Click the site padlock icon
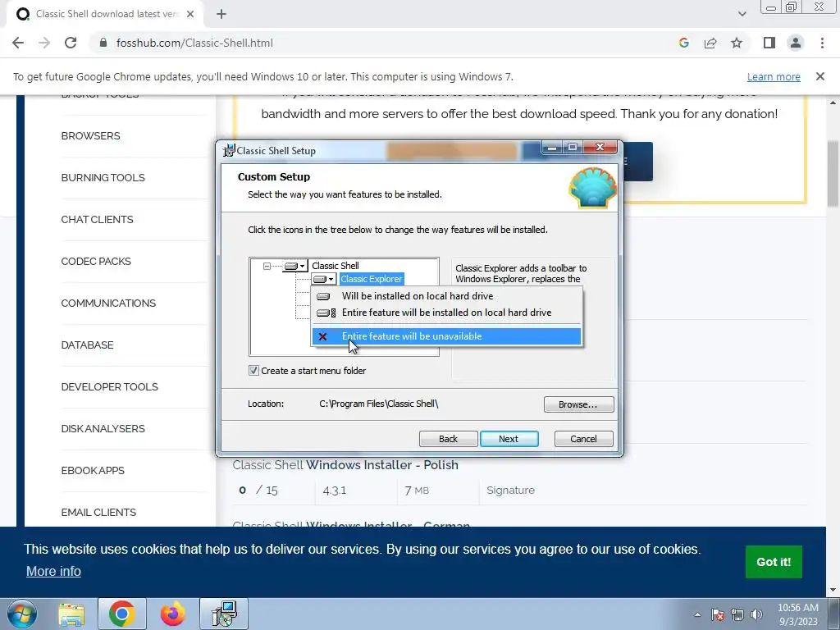 click(103, 43)
